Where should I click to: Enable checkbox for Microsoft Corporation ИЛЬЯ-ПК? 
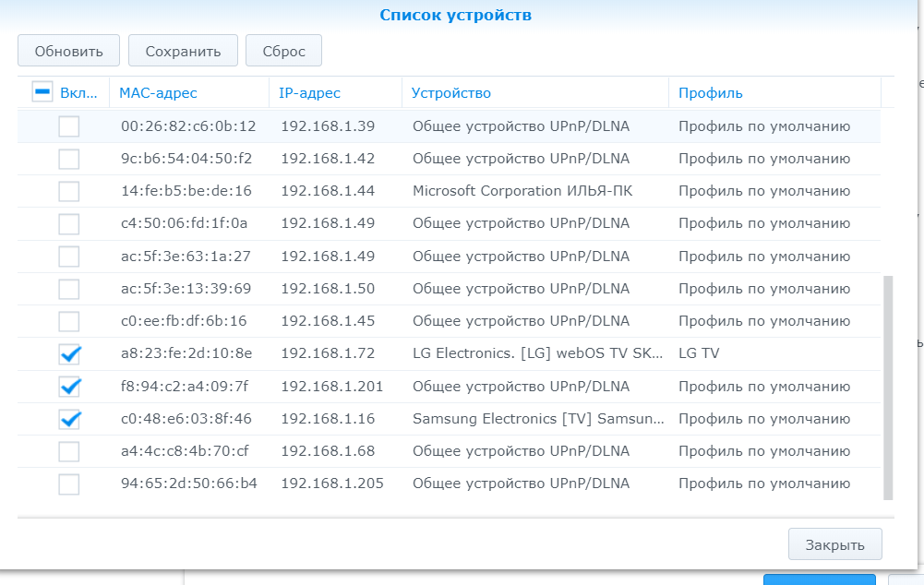69,191
